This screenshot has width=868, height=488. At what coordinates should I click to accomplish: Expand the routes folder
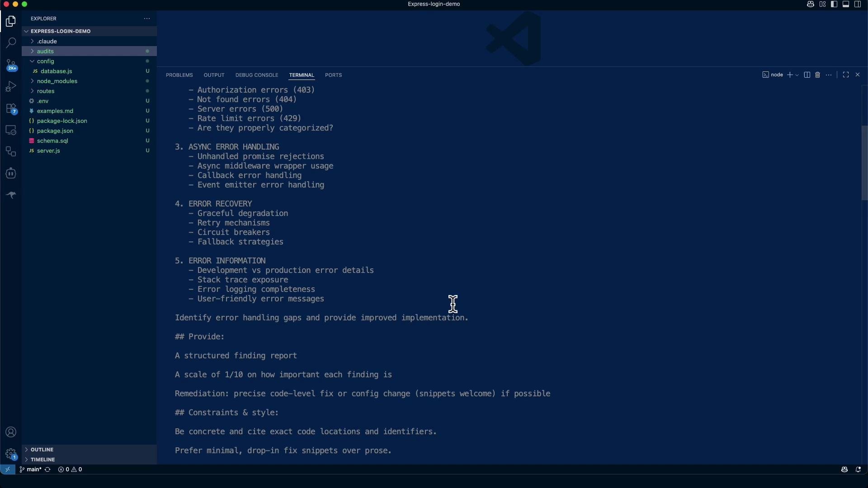click(x=89, y=91)
